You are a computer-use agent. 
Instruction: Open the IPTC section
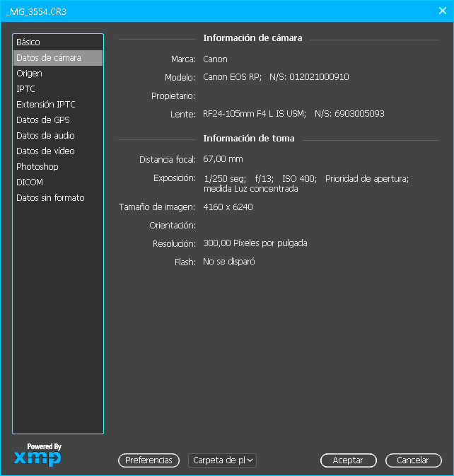[x=58, y=89]
